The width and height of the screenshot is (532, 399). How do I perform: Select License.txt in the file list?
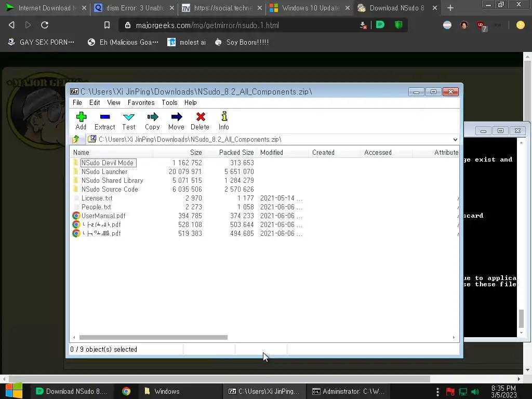[97, 198]
